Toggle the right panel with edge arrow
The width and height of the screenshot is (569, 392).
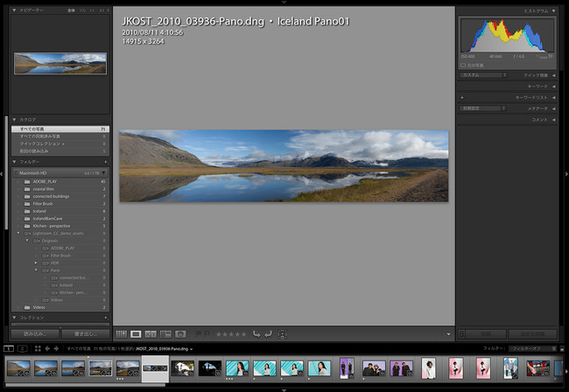click(567, 174)
